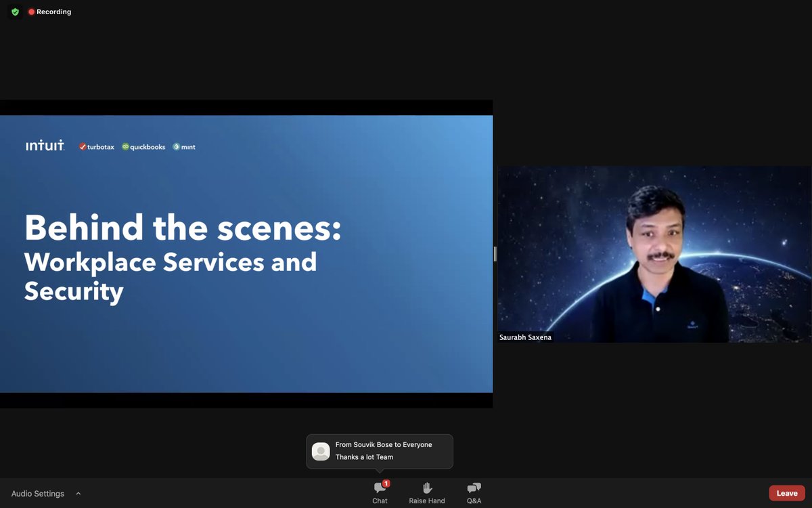Click the green encryption shield icon
This screenshot has width=812, height=508.
click(15, 12)
